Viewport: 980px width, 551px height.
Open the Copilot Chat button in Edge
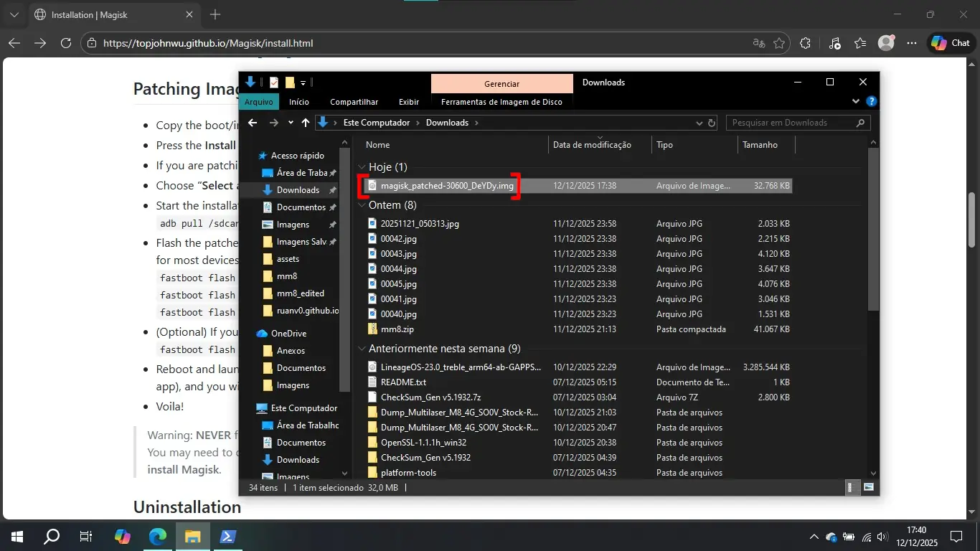pos(950,43)
